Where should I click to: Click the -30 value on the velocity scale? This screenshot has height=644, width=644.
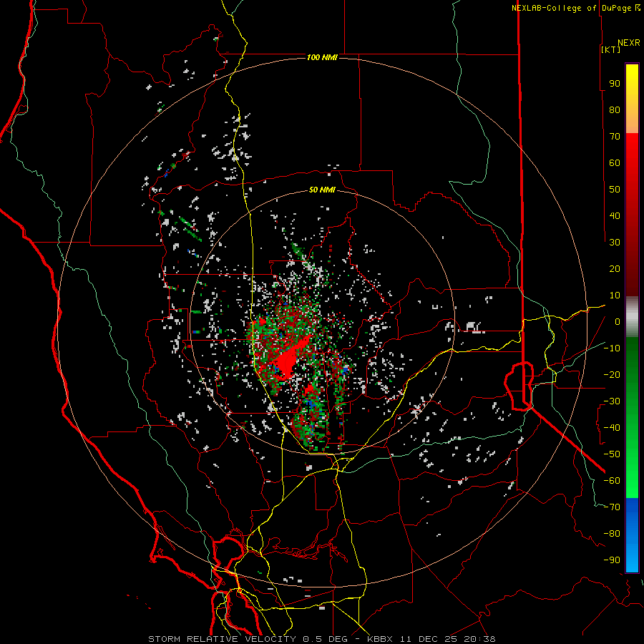point(612,401)
